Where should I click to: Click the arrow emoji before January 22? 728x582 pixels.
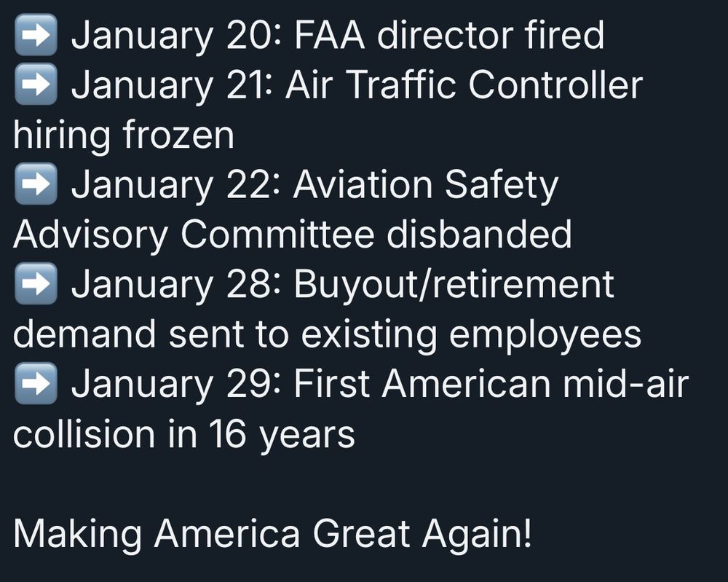[36, 184]
